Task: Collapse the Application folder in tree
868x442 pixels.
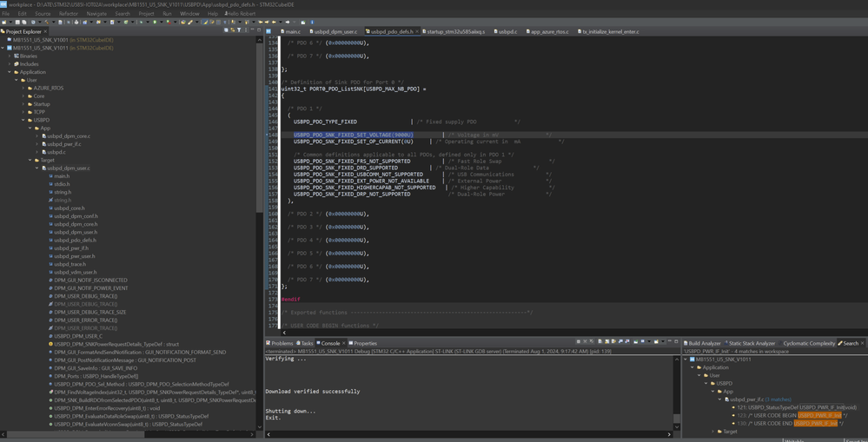Action: pos(10,72)
